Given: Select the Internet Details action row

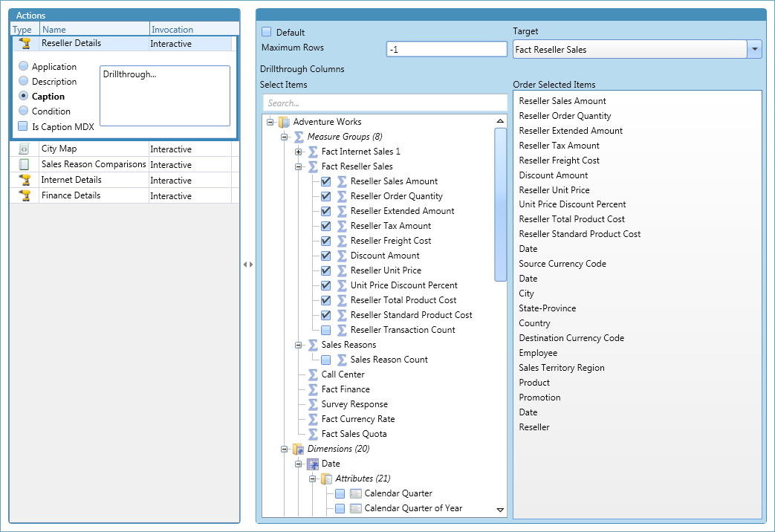Looking at the screenshot, I should pos(125,180).
